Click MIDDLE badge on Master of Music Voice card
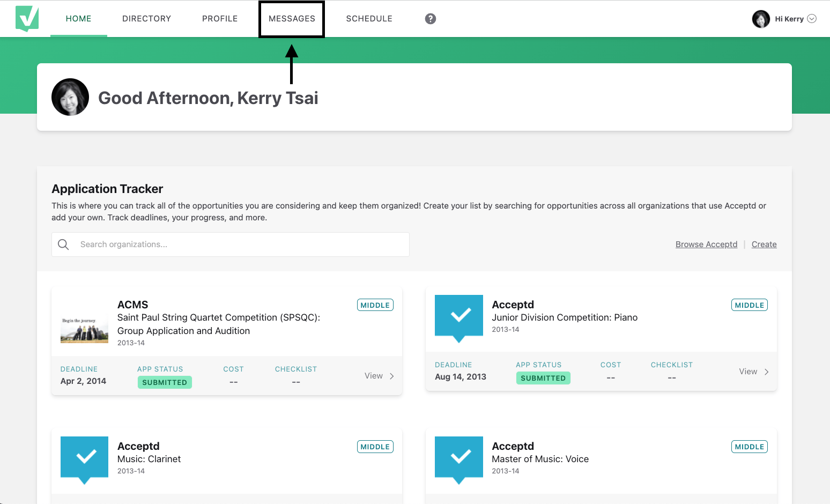This screenshot has width=830, height=504. pyautogui.click(x=750, y=447)
